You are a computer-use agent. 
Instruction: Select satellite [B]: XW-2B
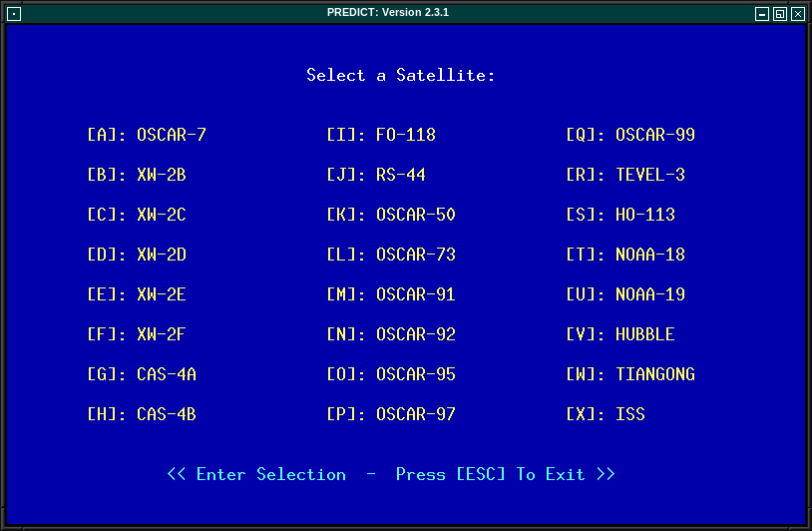pyautogui.click(x=137, y=175)
